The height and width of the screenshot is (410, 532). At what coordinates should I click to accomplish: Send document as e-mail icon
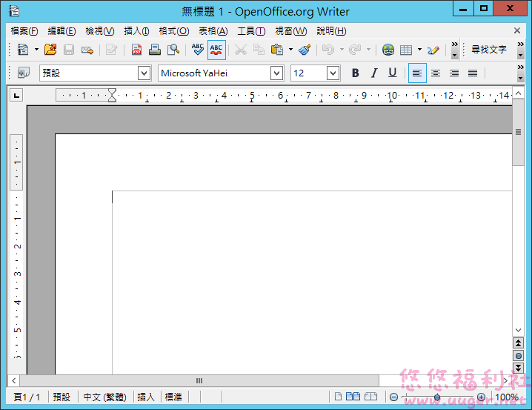coord(87,50)
